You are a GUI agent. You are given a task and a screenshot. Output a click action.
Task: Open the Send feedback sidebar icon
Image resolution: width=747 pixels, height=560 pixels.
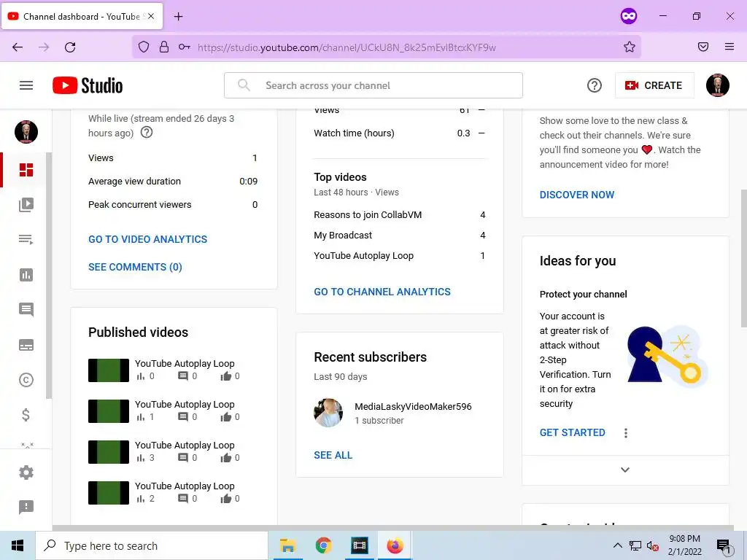pyautogui.click(x=26, y=507)
